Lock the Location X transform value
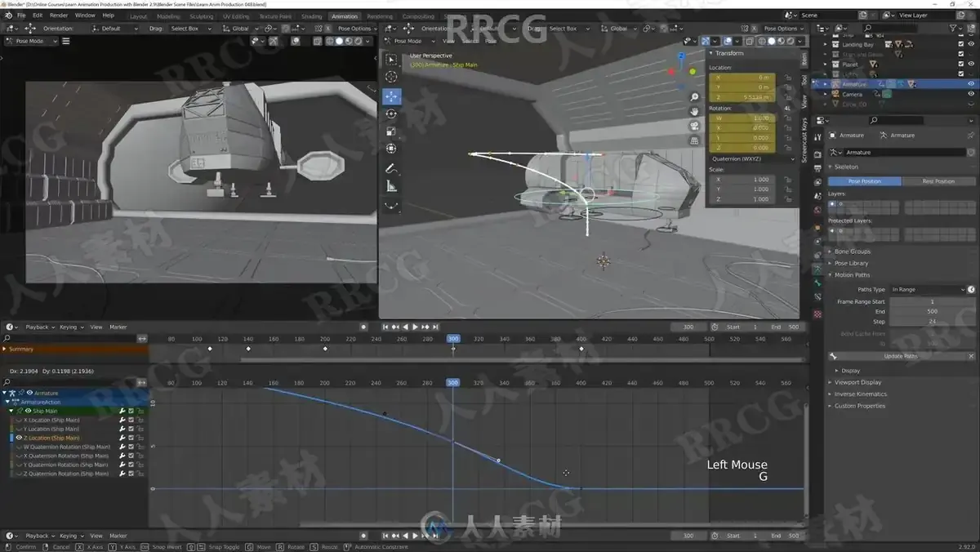Image resolution: width=980 pixels, height=552 pixels. pos(788,77)
